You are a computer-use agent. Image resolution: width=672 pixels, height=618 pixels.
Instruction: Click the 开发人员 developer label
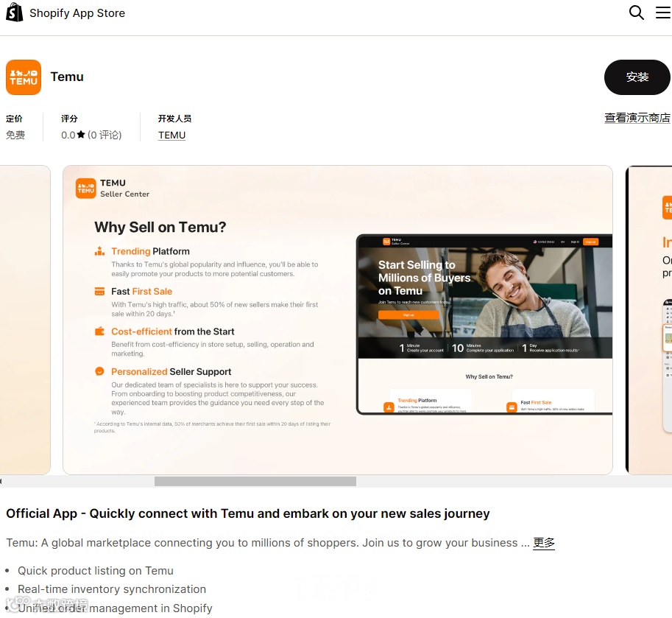tap(175, 119)
